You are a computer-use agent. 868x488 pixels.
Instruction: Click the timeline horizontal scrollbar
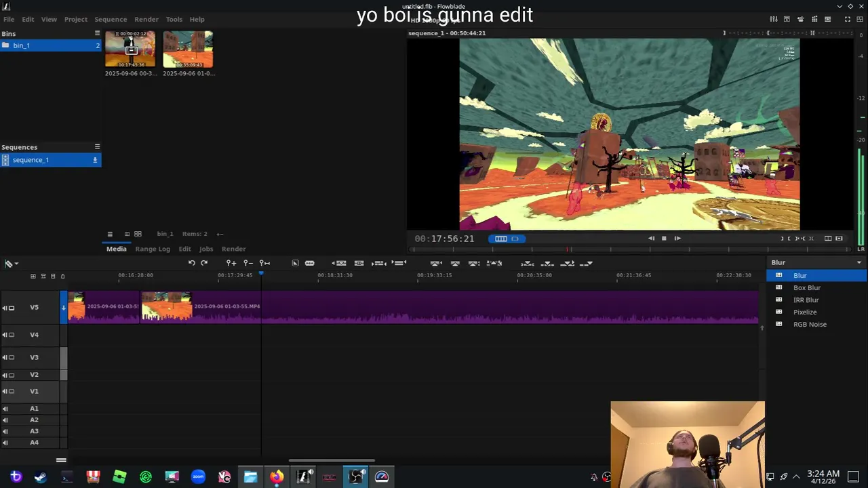pos(332,460)
